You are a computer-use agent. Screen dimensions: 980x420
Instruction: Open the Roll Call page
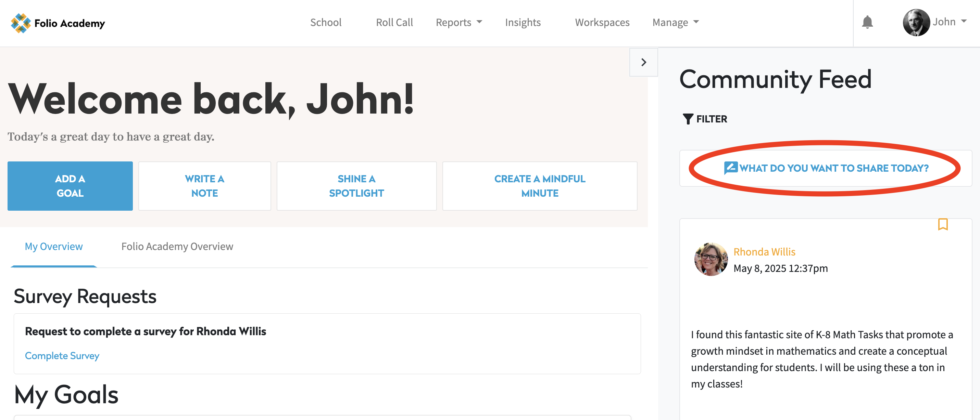[x=394, y=23]
